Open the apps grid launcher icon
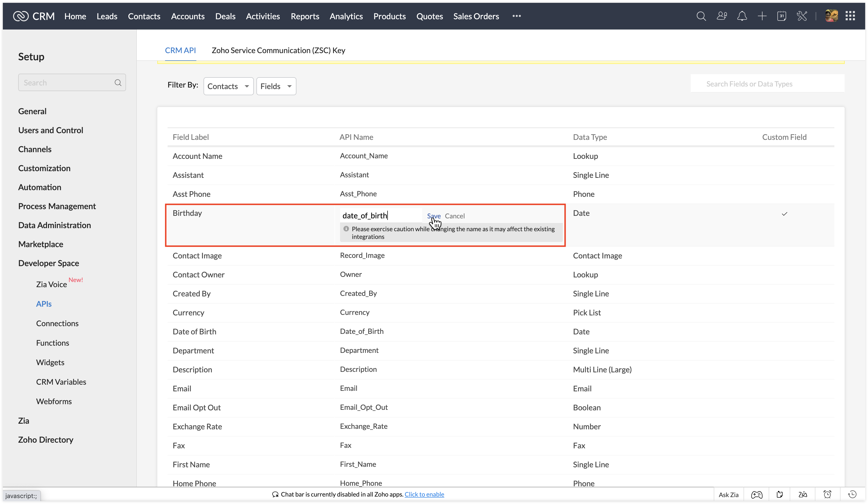 850,16
